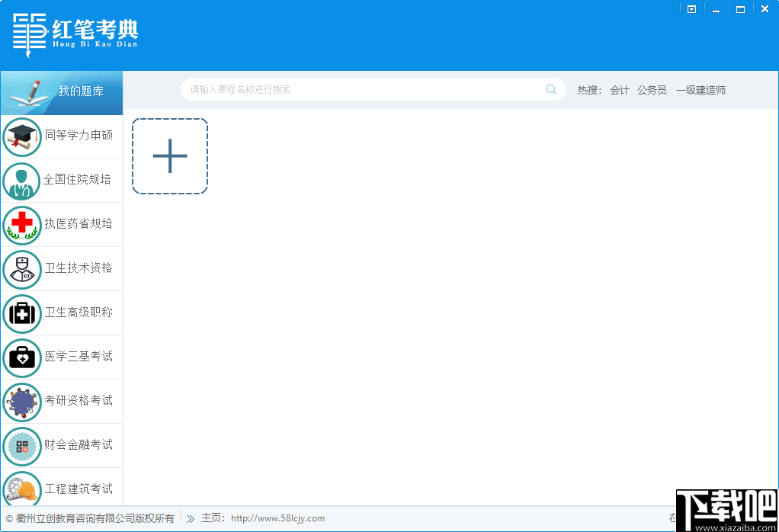Screen dimensions: 779x532
Task: Open the title bar dropdown menu
Action: [x=691, y=8]
